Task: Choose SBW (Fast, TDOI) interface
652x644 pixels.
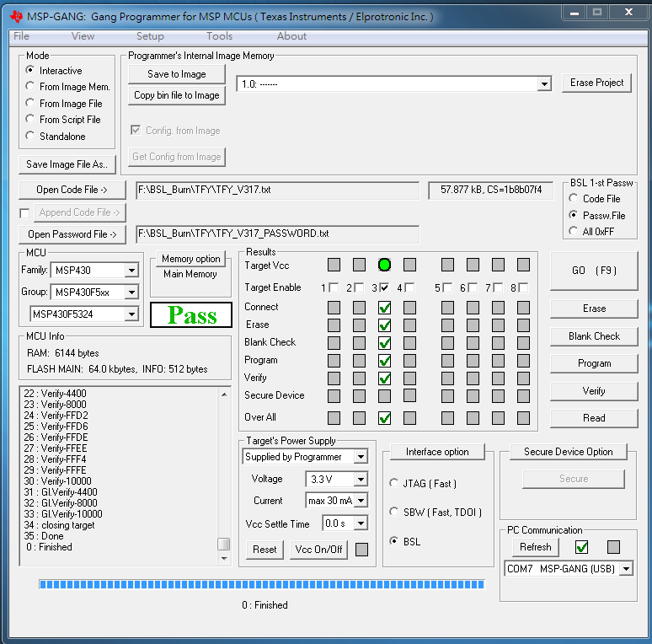Action: [393, 512]
